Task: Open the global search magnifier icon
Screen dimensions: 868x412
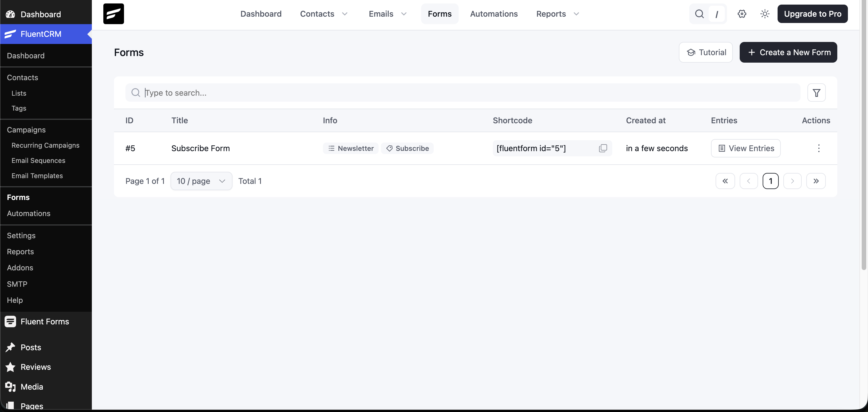Action: pos(700,14)
